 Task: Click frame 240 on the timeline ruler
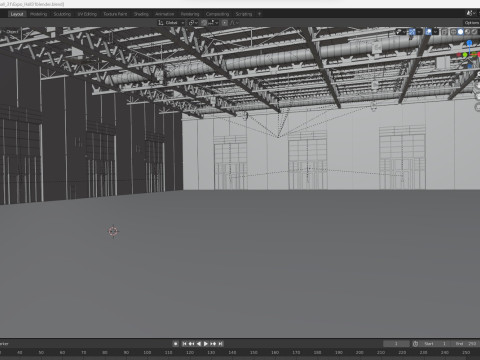click(445, 352)
